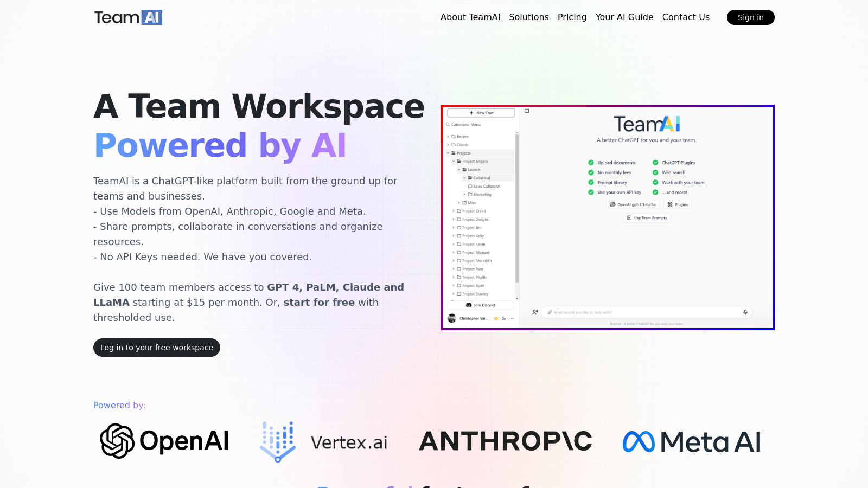Image resolution: width=868 pixels, height=488 pixels.
Task: Click the TeamAI logo in the header
Action: pyautogui.click(x=128, y=17)
